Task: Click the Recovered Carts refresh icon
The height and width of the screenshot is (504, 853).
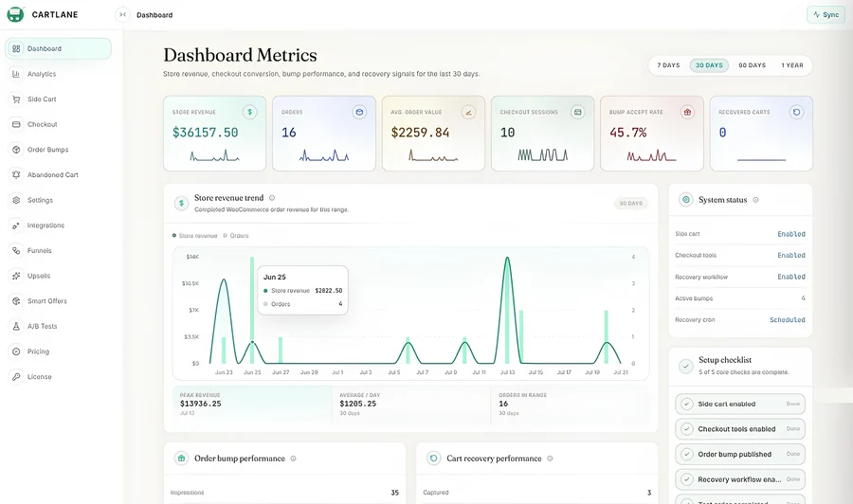Action: tap(796, 112)
